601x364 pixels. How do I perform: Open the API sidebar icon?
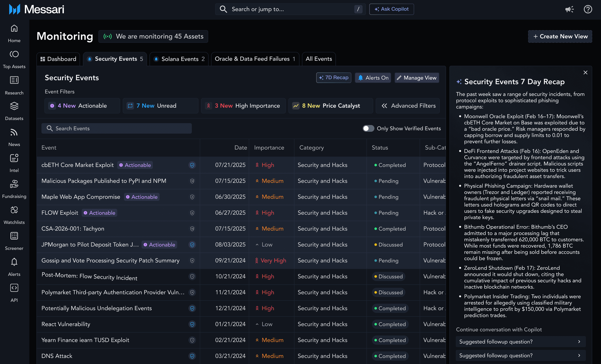point(14,288)
